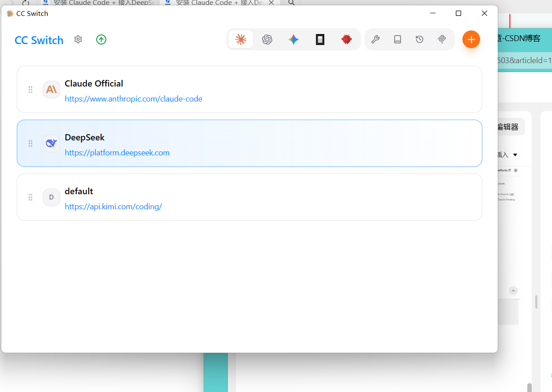Click the browser search magnifier icon

coord(291,3)
